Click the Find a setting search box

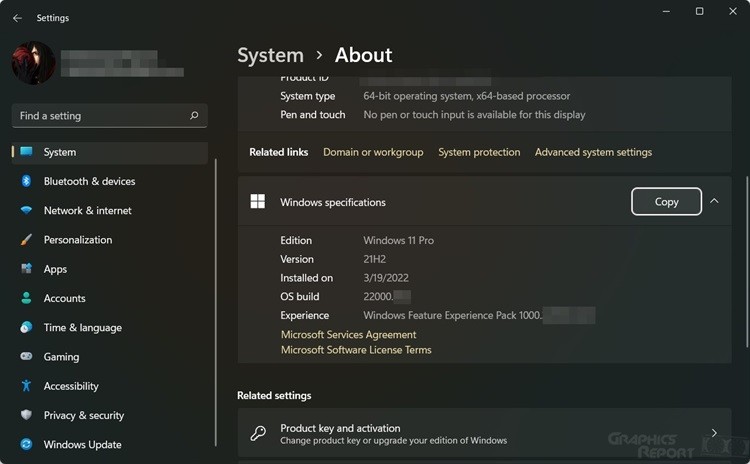pyautogui.click(x=110, y=116)
